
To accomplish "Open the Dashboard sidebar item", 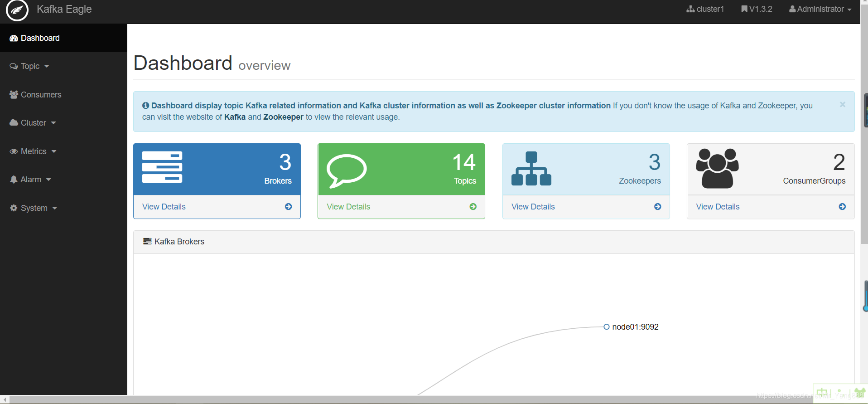I will (63, 38).
